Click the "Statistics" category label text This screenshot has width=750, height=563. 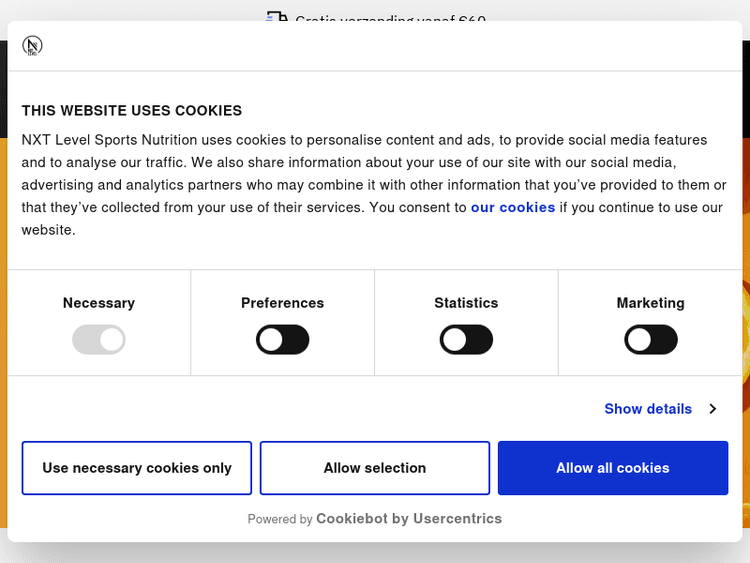click(466, 303)
